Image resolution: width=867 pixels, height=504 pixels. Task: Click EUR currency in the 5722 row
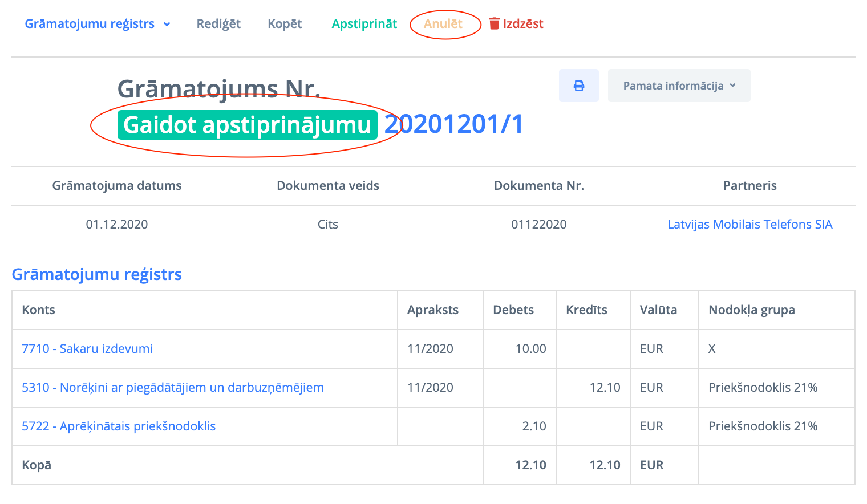point(652,426)
